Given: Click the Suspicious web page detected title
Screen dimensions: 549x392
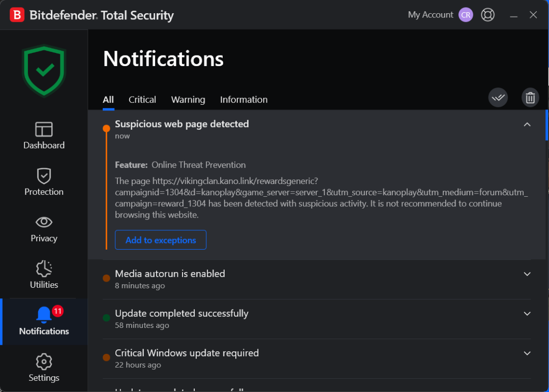Looking at the screenshot, I should coord(181,124).
